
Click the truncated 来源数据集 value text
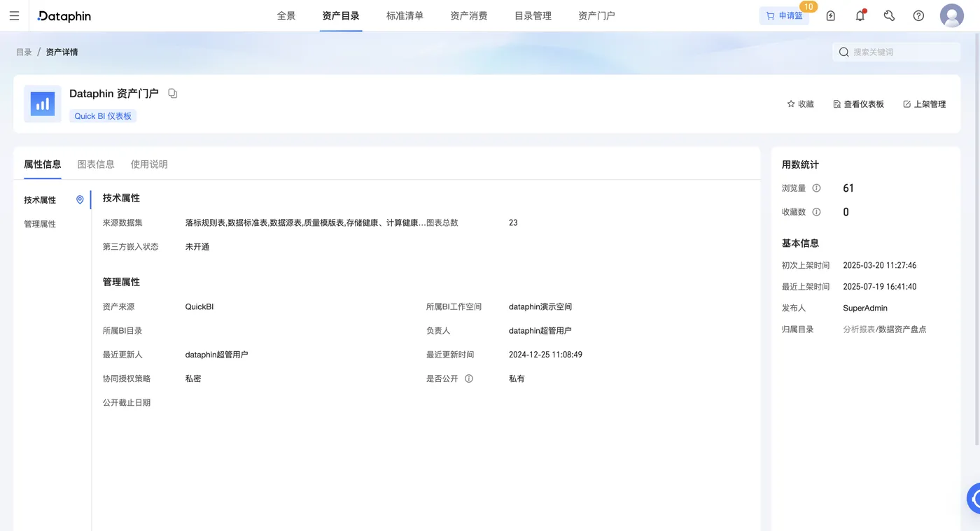(x=305, y=222)
